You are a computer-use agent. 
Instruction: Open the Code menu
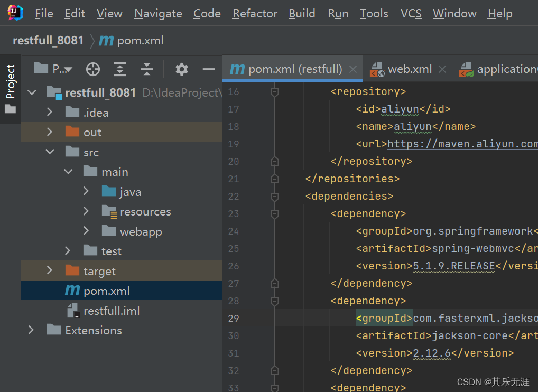click(207, 13)
